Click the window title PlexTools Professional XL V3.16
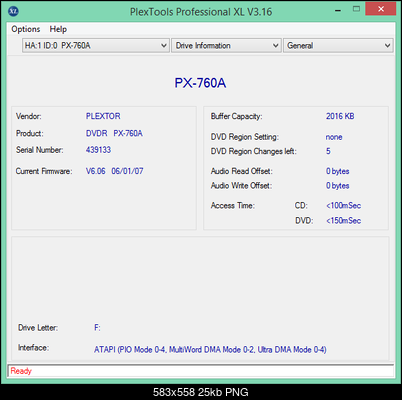This screenshot has width=402, height=400. 201,12
